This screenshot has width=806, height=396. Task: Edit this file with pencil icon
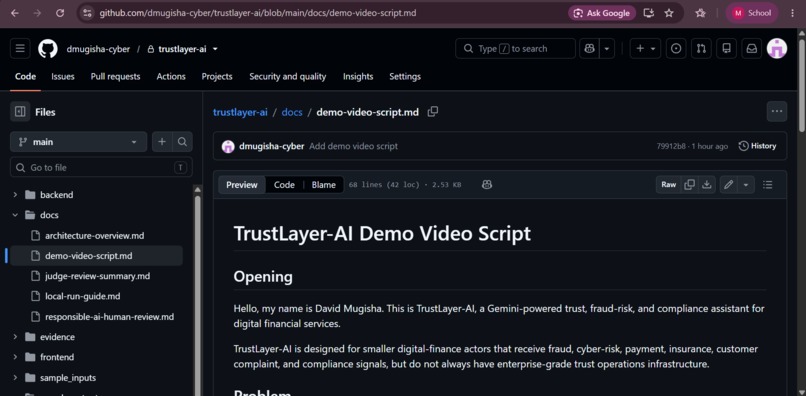728,185
